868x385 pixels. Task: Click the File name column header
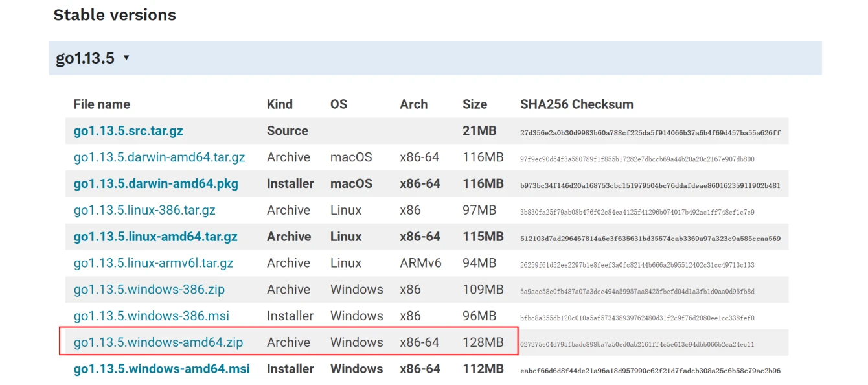(x=102, y=104)
